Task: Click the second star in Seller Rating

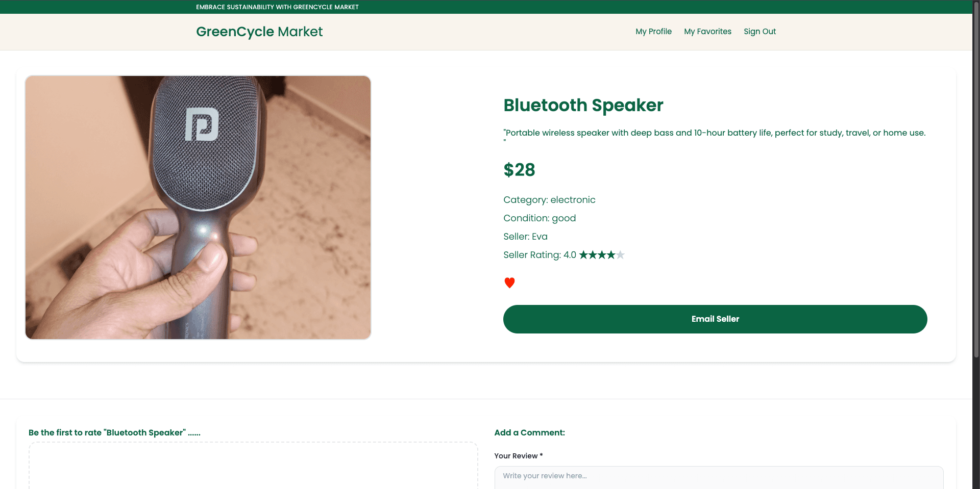Action: pyautogui.click(x=593, y=254)
